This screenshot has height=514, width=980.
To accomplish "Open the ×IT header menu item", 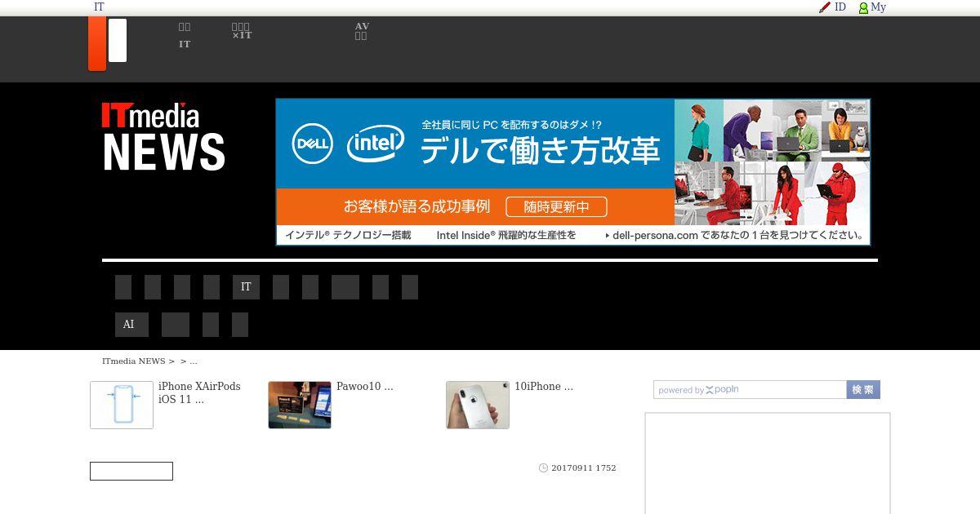I will pos(242,31).
